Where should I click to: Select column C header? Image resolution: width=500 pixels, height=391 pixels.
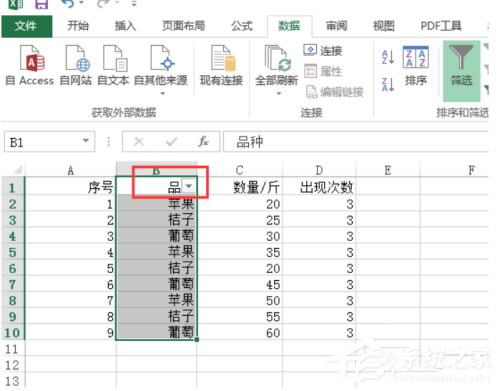(239, 170)
